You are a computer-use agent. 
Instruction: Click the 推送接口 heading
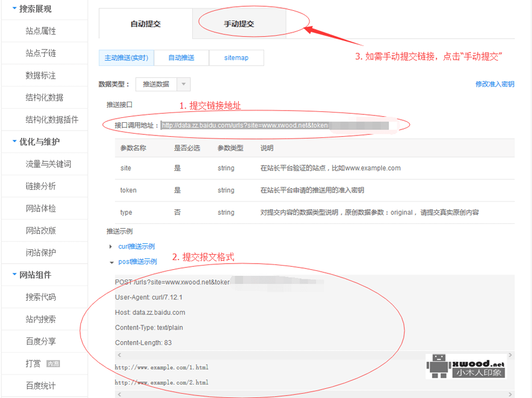(120, 105)
